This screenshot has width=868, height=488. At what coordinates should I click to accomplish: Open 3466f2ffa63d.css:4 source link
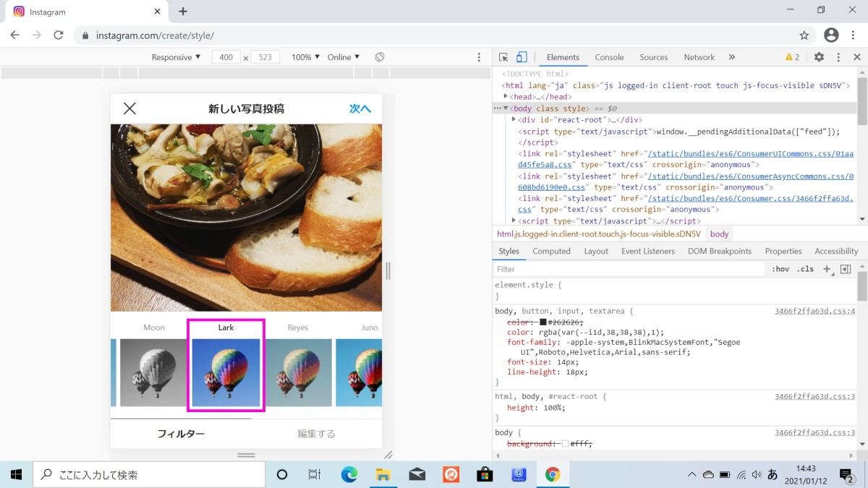click(814, 311)
